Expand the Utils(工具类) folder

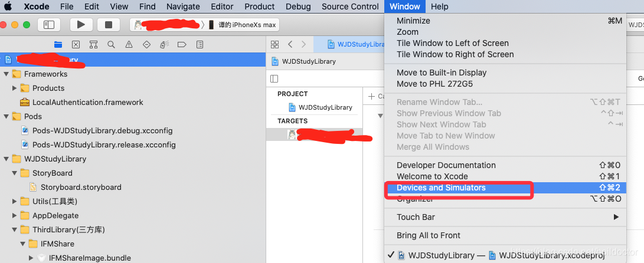click(x=14, y=202)
